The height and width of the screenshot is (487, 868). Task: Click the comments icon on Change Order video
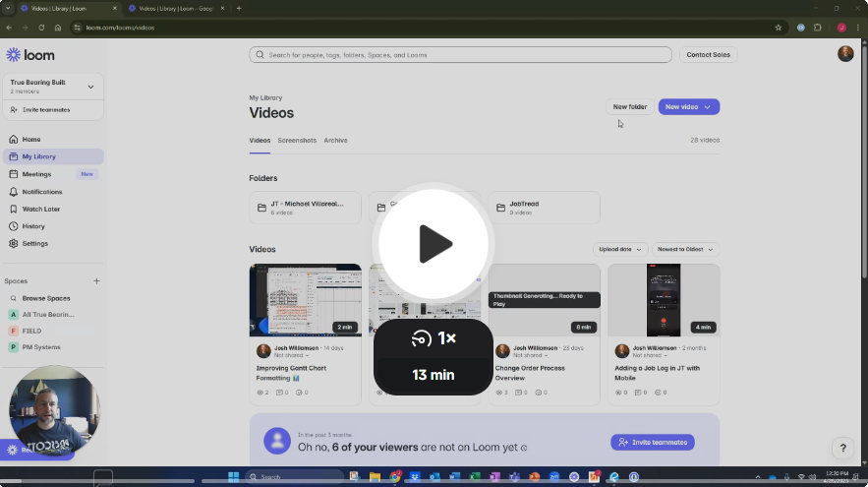(x=521, y=393)
